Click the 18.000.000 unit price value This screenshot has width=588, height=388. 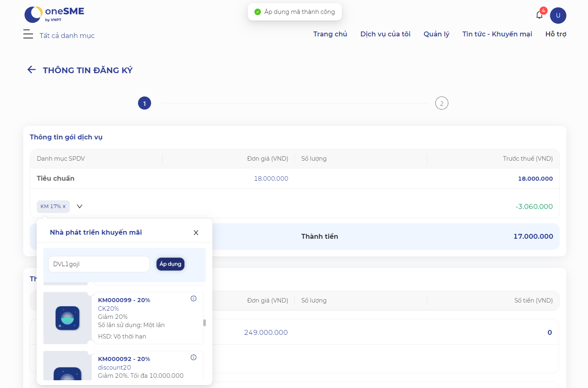tap(271, 179)
